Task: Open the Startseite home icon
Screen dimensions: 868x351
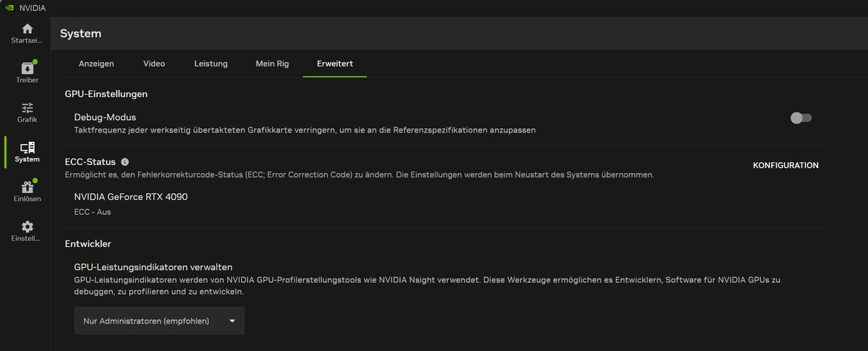Action: tap(27, 29)
